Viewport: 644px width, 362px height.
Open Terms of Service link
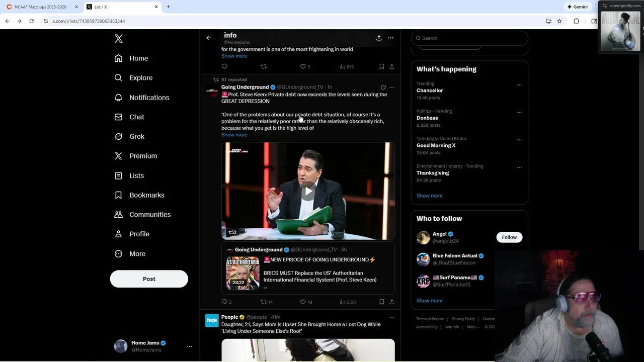pos(430,319)
